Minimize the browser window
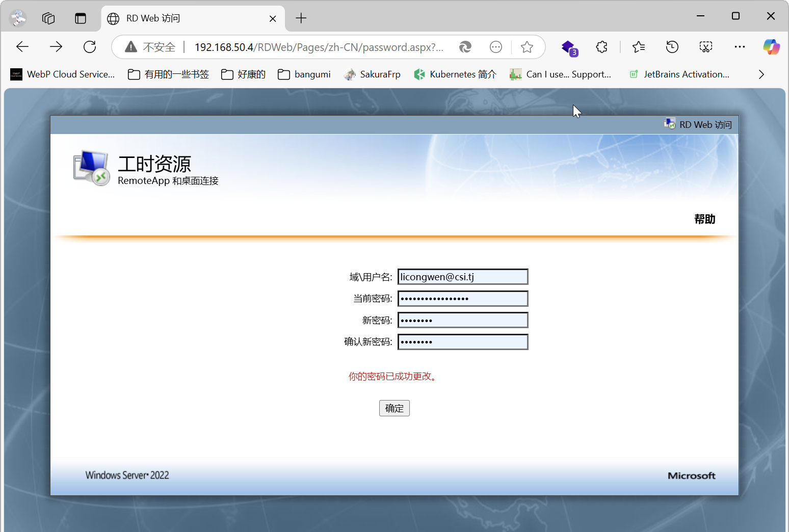The height and width of the screenshot is (532, 789). pyautogui.click(x=701, y=16)
